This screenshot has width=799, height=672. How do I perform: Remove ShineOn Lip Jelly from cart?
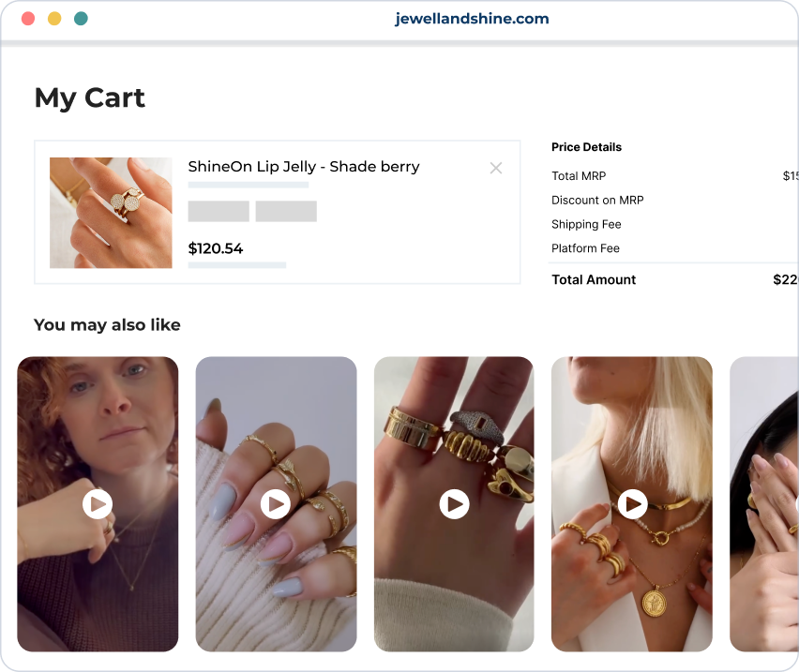pos(496,168)
